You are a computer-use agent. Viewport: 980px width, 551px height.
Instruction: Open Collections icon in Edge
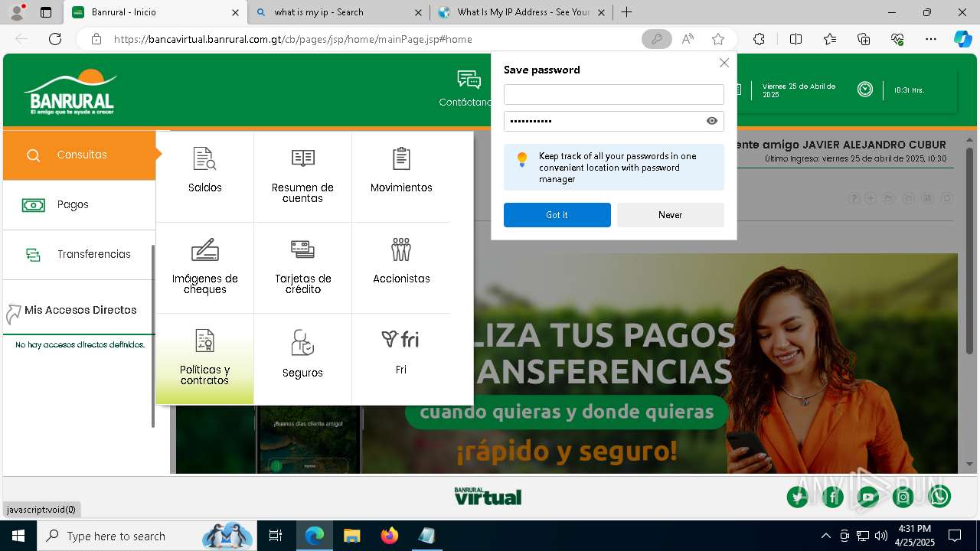point(864,39)
